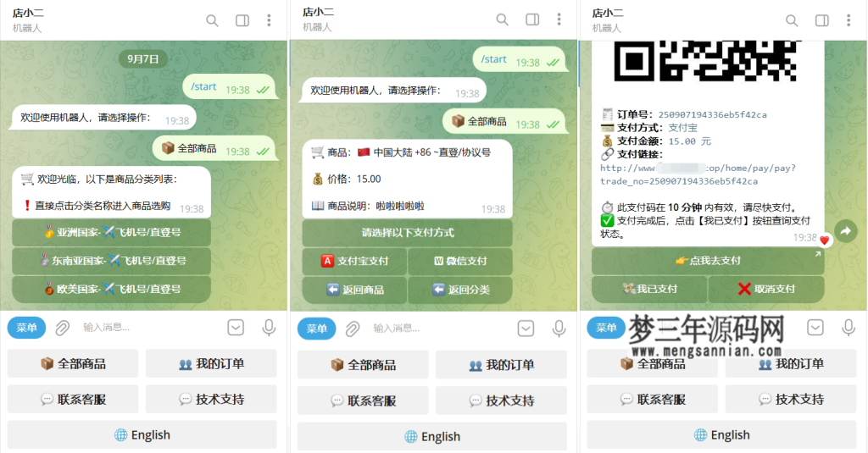This screenshot has height=453, width=868.
Task: Open 菜单 menu in left chat
Action: point(26,328)
